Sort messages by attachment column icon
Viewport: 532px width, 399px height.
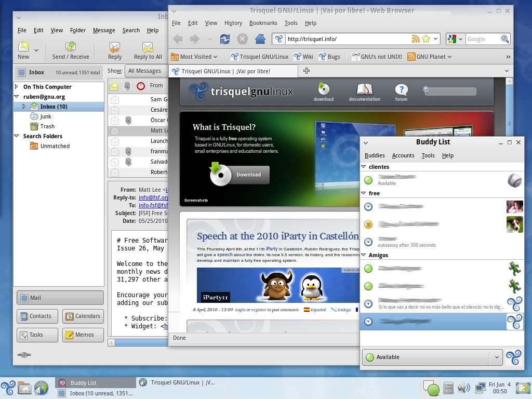point(127,86)
